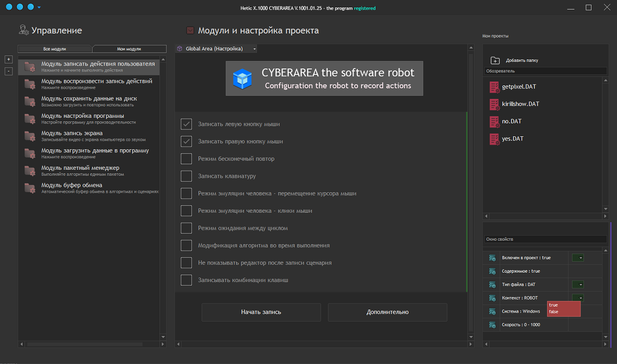Click the icon of Включен в проект property
617x364 pixels.
point(492,258)
